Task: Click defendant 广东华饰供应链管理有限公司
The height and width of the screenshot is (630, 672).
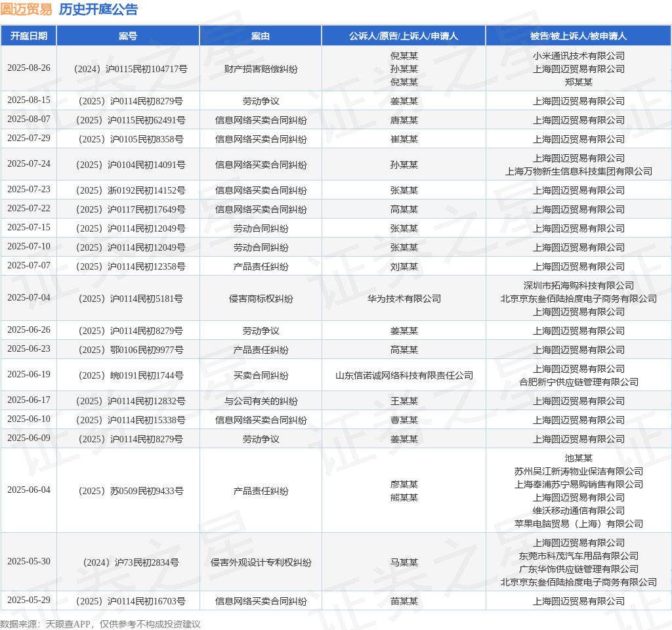Action: tap(579, 569)
